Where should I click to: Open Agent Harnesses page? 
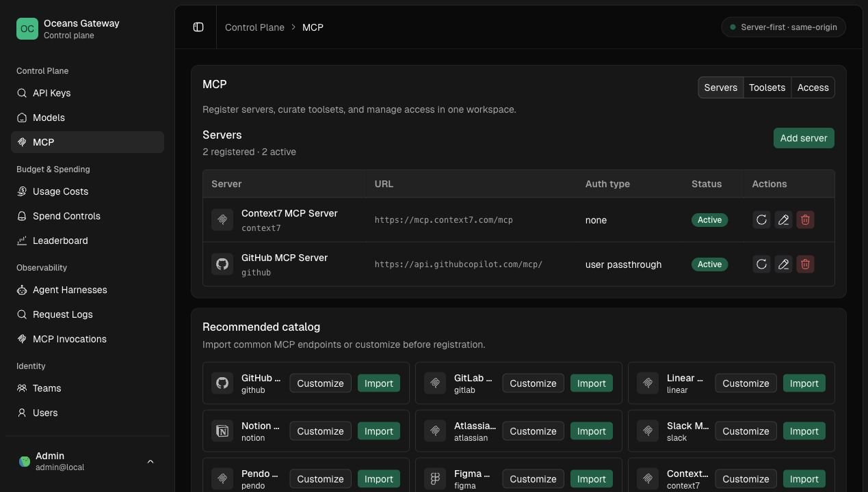click(x=88, y=290)
